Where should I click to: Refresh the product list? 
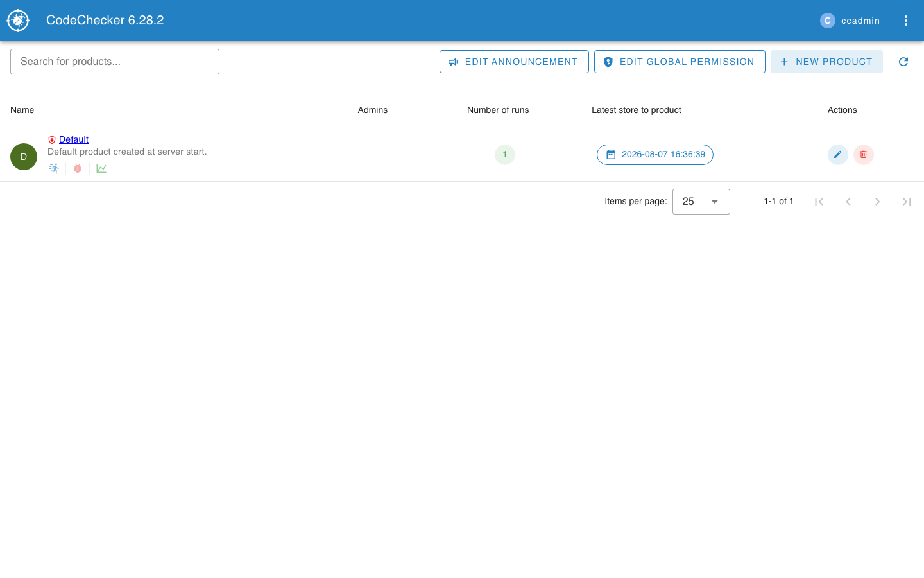point(903,62)
